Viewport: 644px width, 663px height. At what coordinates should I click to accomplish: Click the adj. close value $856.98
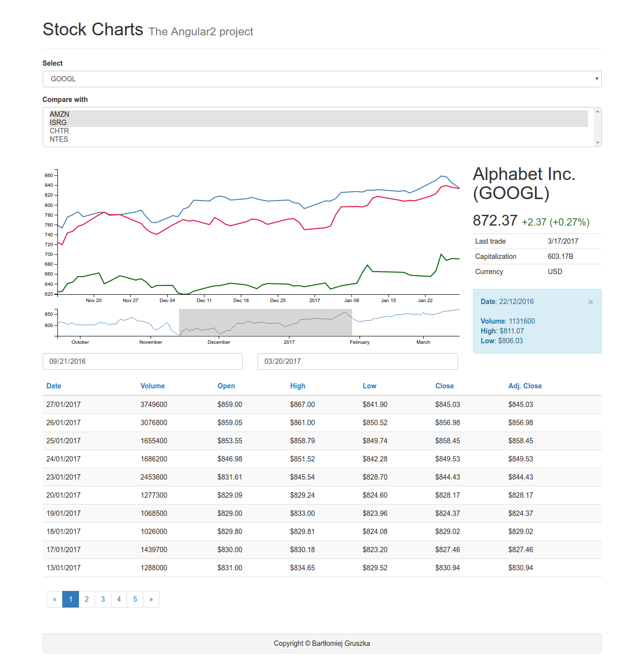520,423
